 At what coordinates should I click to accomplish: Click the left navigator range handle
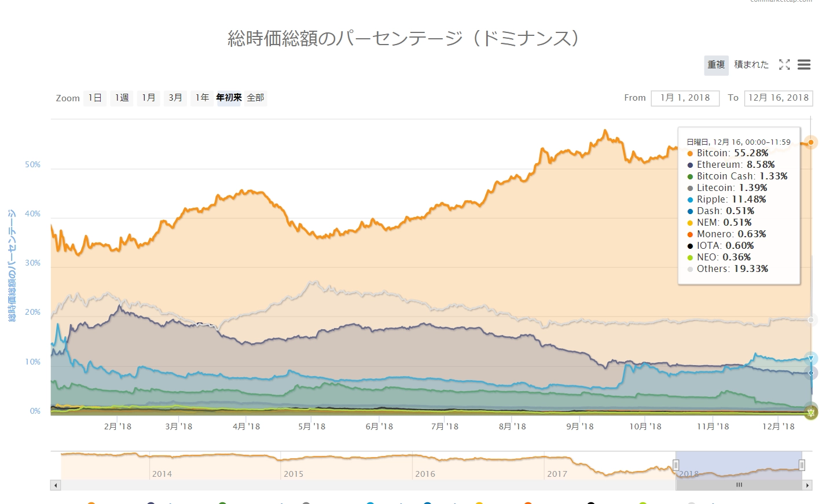pos(676,465)
